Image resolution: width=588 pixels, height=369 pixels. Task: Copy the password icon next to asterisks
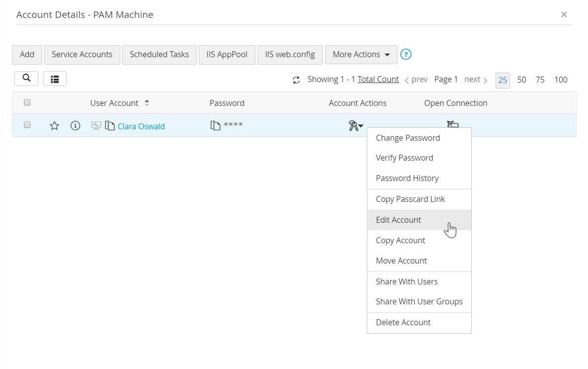tap(215, 125)
